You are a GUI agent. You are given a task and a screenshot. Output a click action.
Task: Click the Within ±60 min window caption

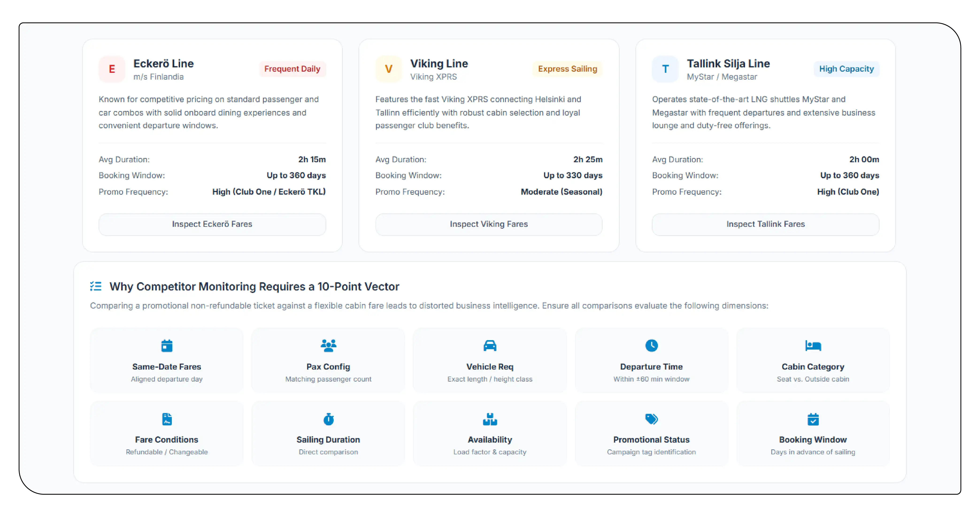pos(651,379)
